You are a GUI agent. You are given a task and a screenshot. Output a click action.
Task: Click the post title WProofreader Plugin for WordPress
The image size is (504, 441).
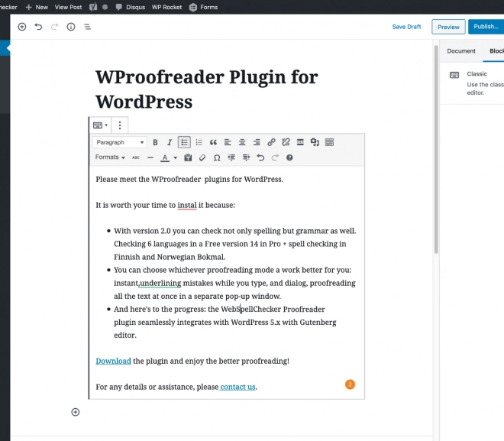coord(207,89)
